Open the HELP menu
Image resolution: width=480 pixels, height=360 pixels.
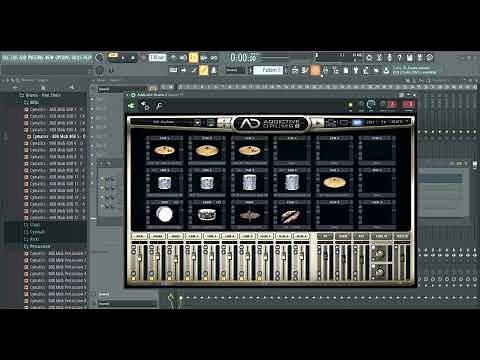tap(87, 58)
